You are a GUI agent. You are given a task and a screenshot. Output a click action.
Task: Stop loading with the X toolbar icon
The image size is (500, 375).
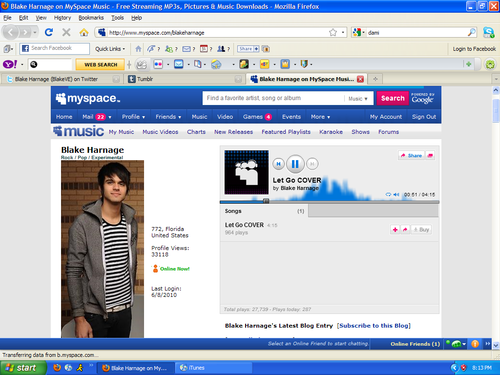click(66, 32)
